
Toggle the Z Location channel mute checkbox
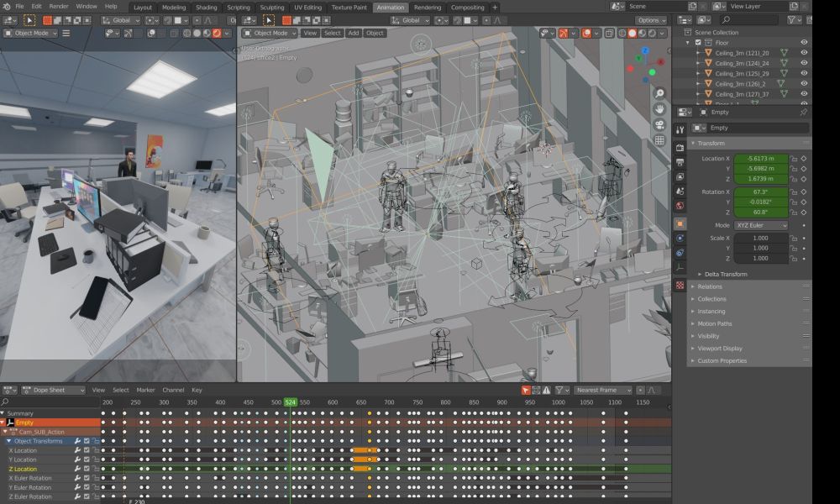click(87, 469)
